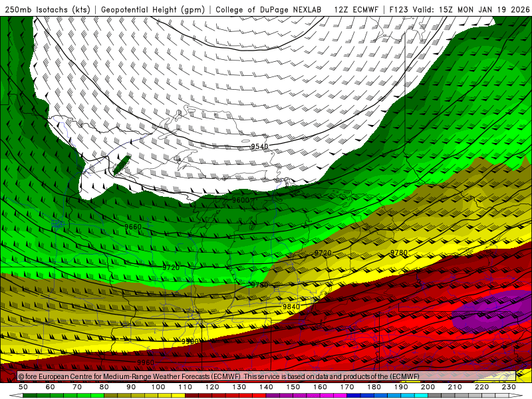Click the 50 value on the color scale
Image resolution: width=532 pixels, height=399 pixels.
(23, 387)
